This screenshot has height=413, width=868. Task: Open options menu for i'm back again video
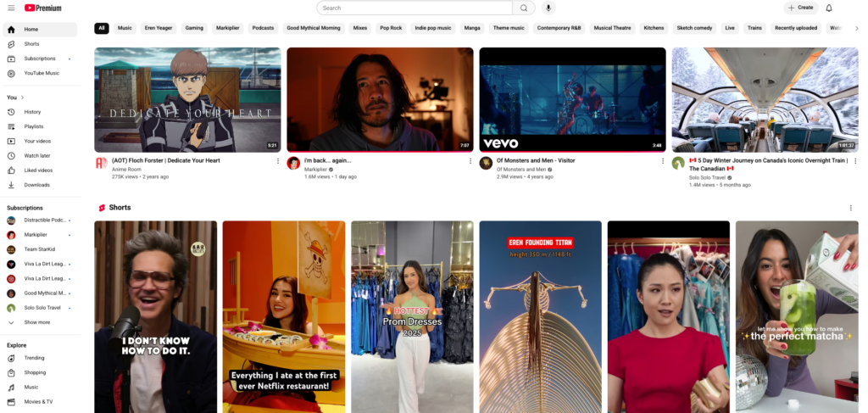coord(470,161)
